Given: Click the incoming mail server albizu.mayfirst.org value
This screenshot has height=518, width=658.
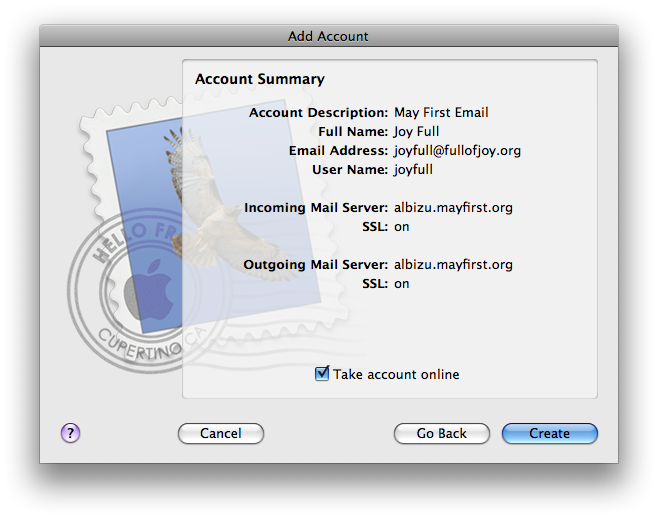Looking at the screenshot, I should tap(453, 208).
